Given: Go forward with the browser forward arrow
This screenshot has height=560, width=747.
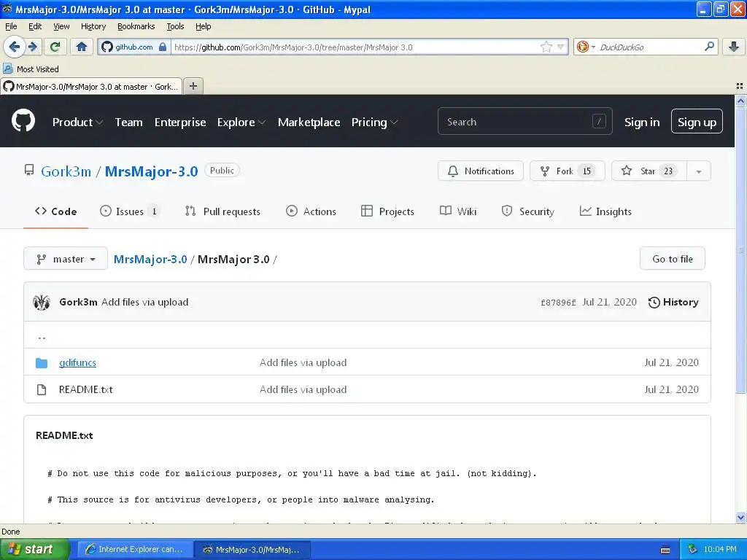Looking at the screenshot, I should [x=33, y=47].
